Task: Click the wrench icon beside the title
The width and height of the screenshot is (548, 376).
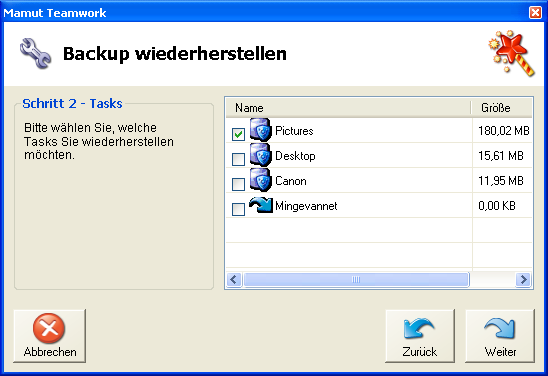Action: pos(35,53)
